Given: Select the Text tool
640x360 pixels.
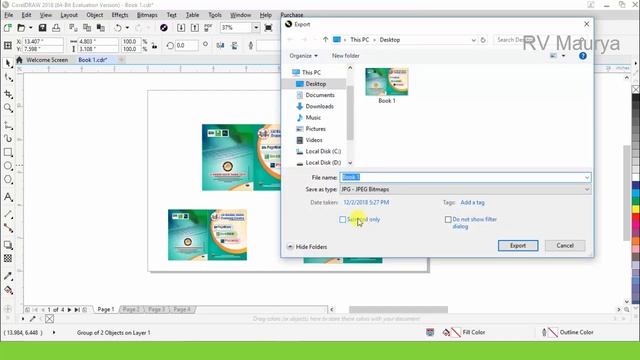Looking at the screenshot, I should (8, 197).
